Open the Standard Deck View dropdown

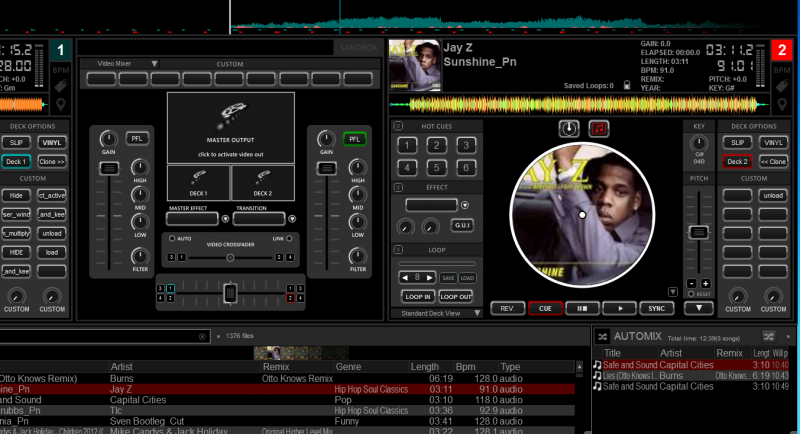click(x=436, y=313)
